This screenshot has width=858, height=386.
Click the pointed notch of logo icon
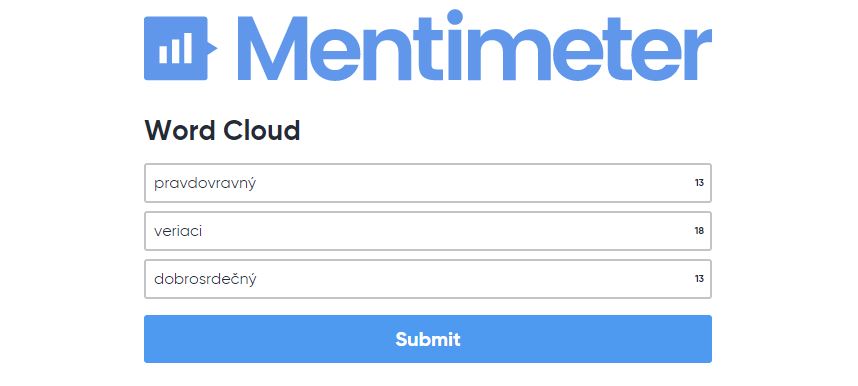click(x=212, y=48)
